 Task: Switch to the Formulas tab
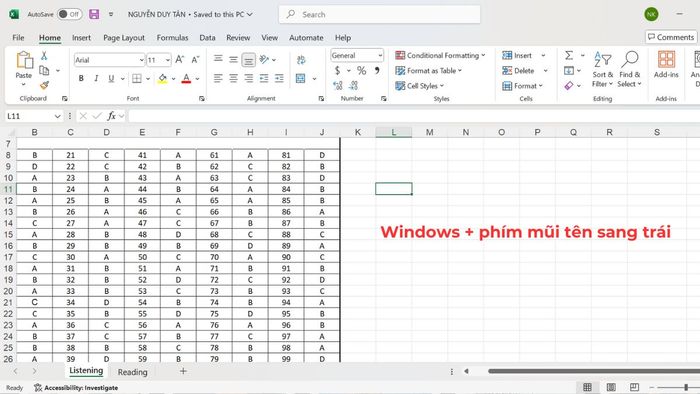click(172, 38)
